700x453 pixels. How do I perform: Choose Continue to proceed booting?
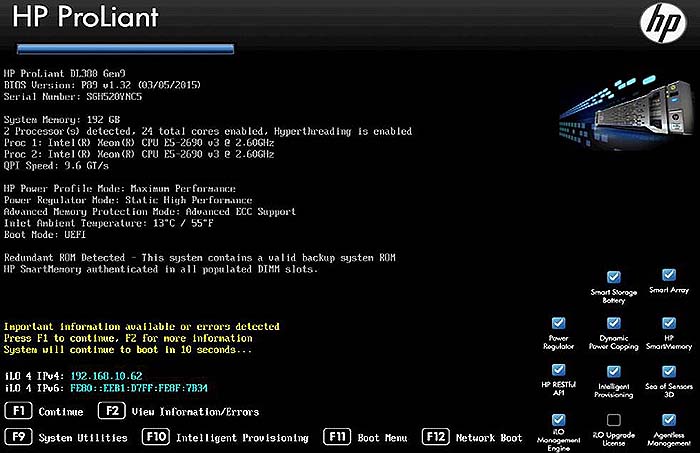[x=61, y=411]
